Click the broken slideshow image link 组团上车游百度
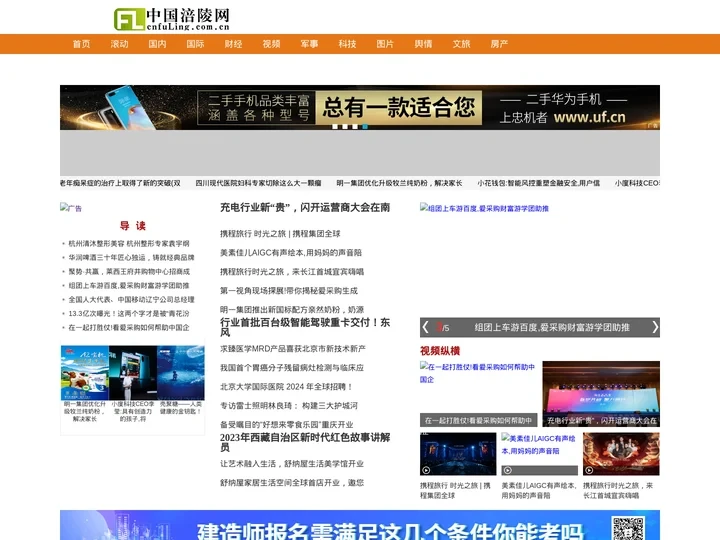The width and height of the screenshot is (720, 540). [484, 208]
